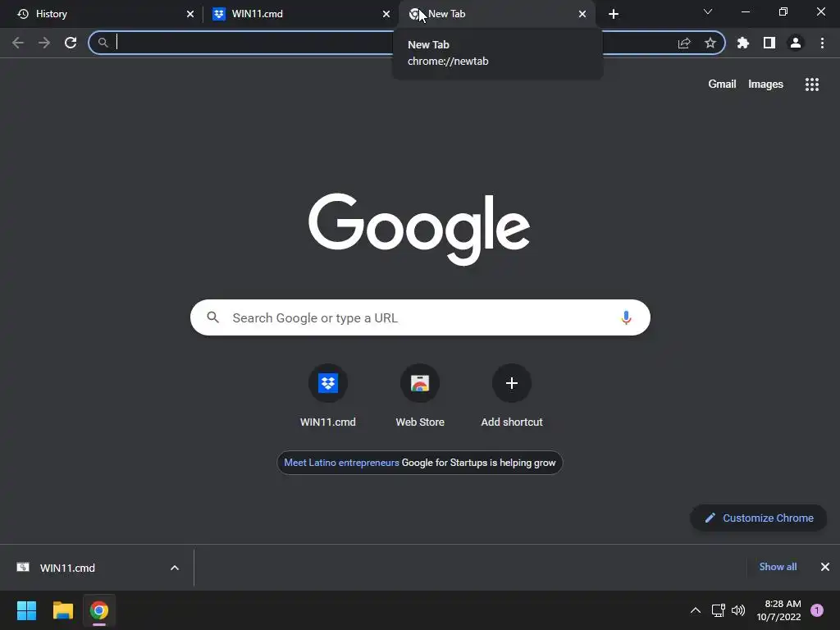Open the downloaded WIN11.cmd file
840x630 pixels.
pos(67,568)
